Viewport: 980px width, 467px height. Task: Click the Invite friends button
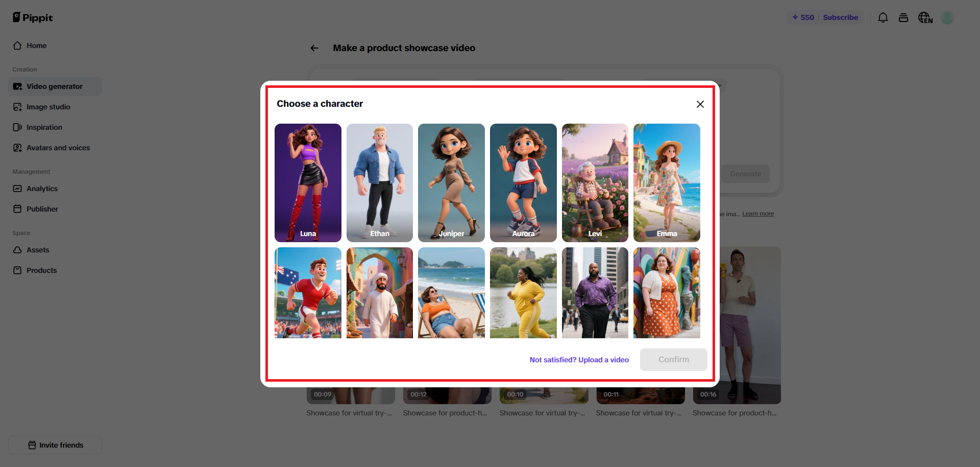point(55,445)
